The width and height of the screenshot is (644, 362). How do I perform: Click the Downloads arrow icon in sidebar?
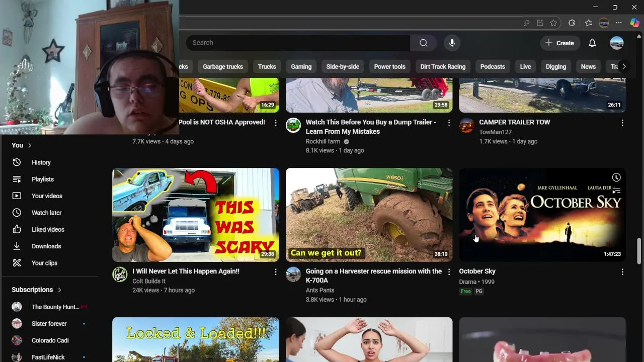tap(17, 246)
